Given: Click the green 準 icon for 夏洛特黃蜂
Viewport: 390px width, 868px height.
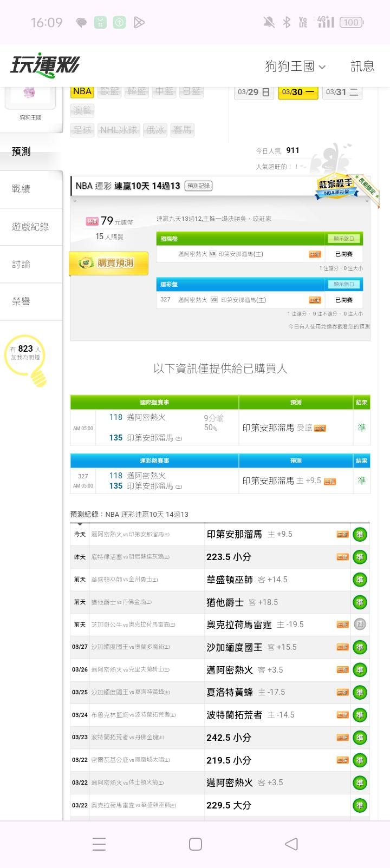Looking at the screenshot, I should click(x=360, y=692).
